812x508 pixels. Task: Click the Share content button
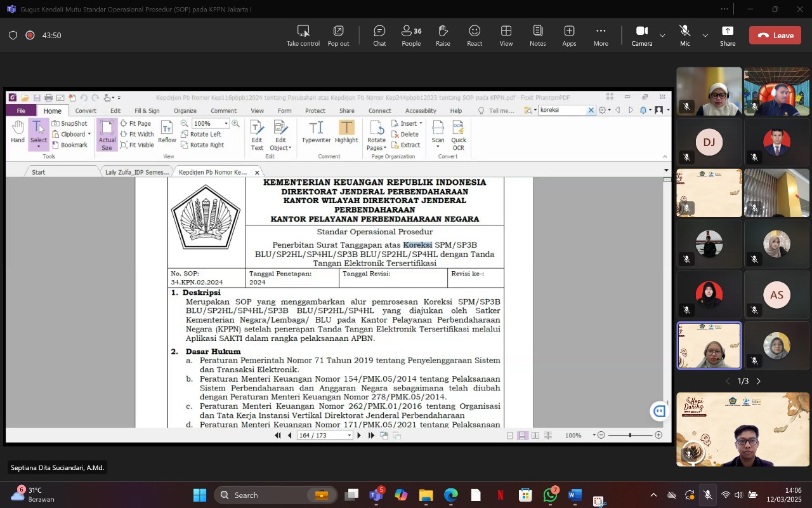click(728, 36)
